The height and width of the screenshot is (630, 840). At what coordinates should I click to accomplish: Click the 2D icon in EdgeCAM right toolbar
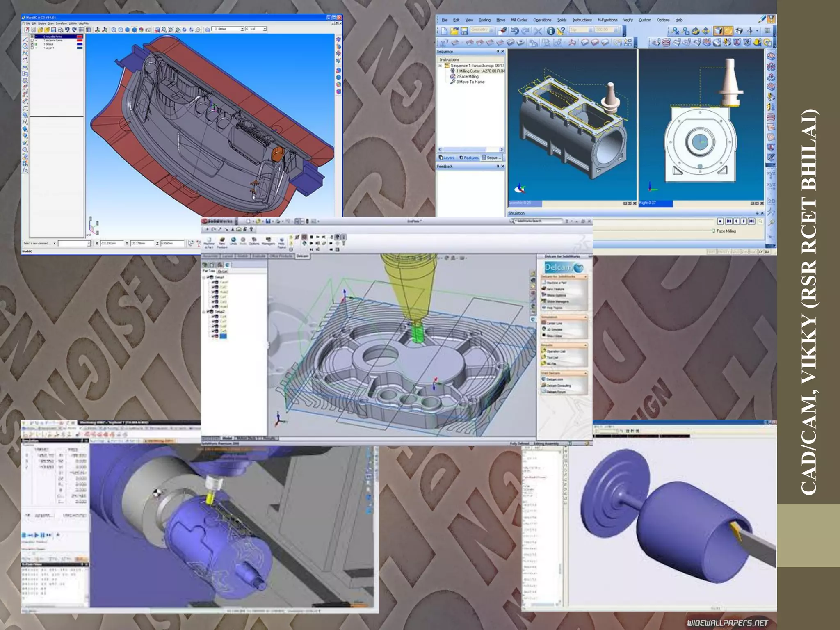(x=771, y=201)
